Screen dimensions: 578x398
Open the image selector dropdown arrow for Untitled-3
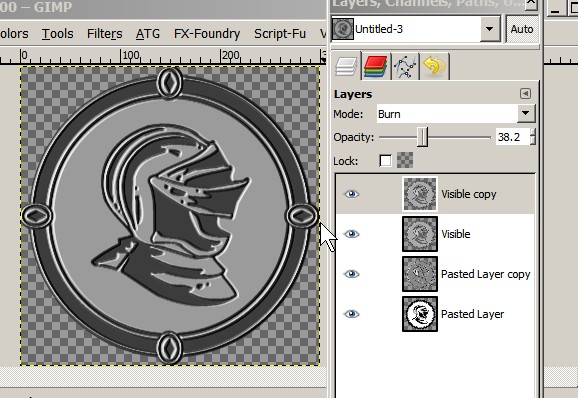(490, 29)
